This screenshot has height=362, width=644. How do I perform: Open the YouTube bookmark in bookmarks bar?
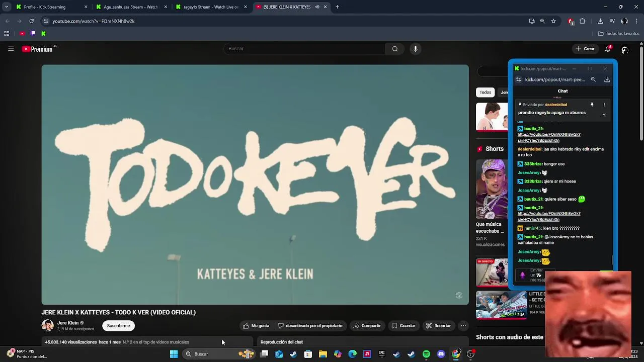click(22, 34)
